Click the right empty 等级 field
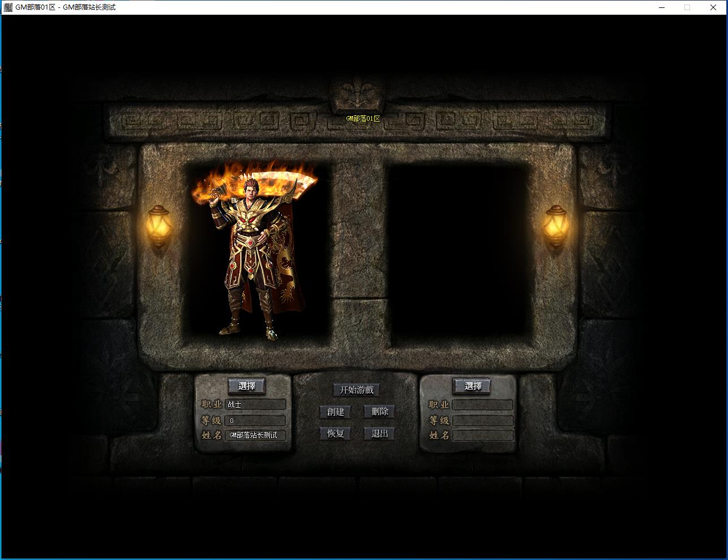Image resolution: width=728 pixels, height=560 pixels. 483,421
